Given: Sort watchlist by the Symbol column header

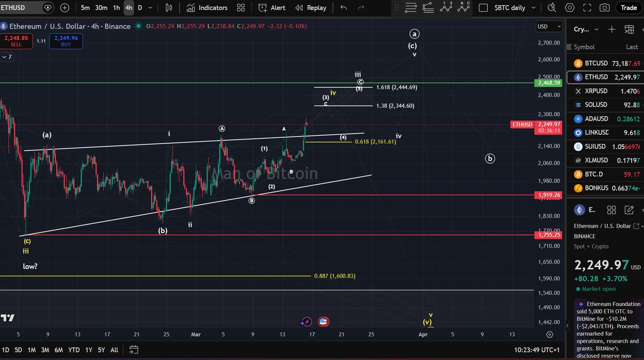Looking at the screenshot, I should coord(584,47).
